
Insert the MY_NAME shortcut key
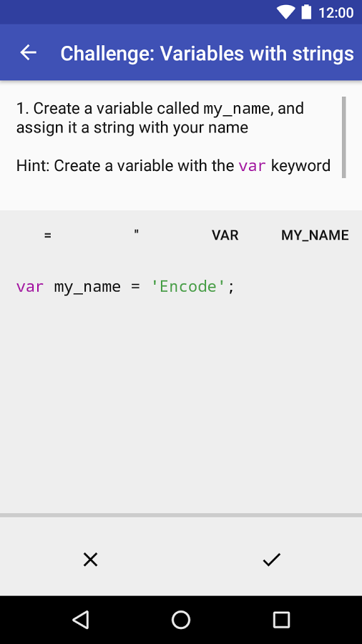315,235
